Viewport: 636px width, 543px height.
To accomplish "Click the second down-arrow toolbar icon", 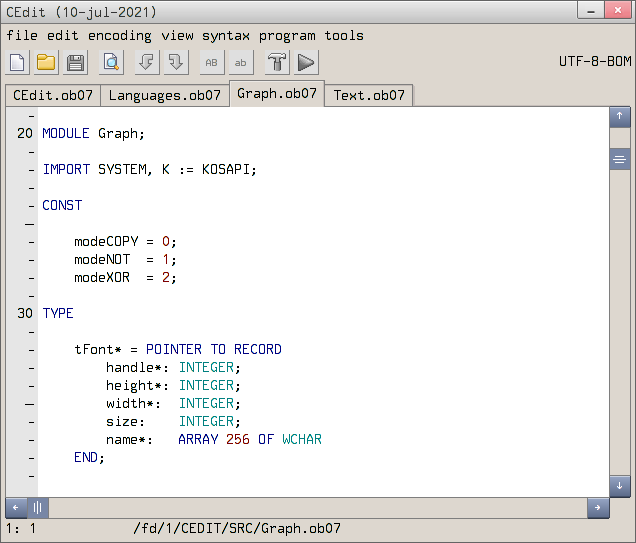I will point(175,63).
